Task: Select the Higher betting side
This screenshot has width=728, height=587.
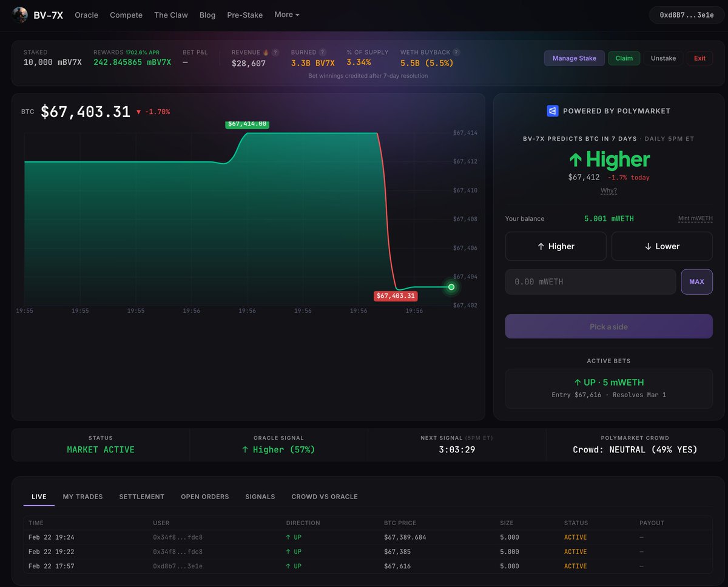Action: point(555,246)
